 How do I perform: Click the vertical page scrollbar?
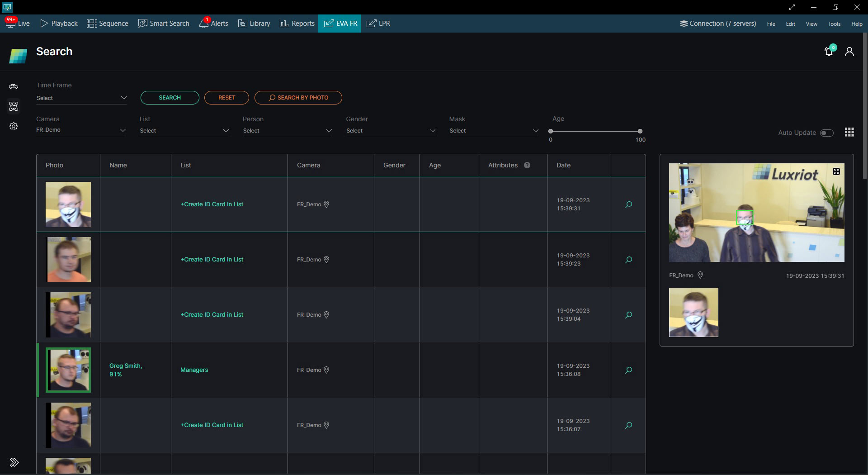(865, 105)
